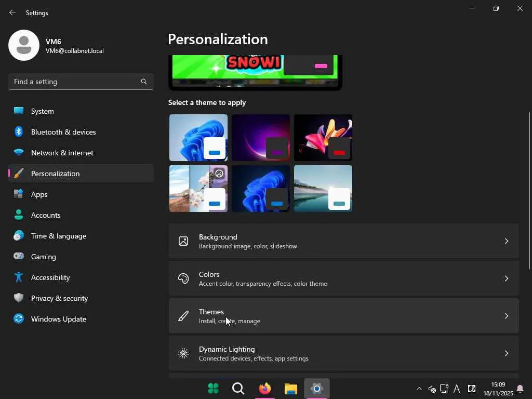Show hidden icons tray chevron
The width and height of the screenshot is (532, 399).
point(419,389)
